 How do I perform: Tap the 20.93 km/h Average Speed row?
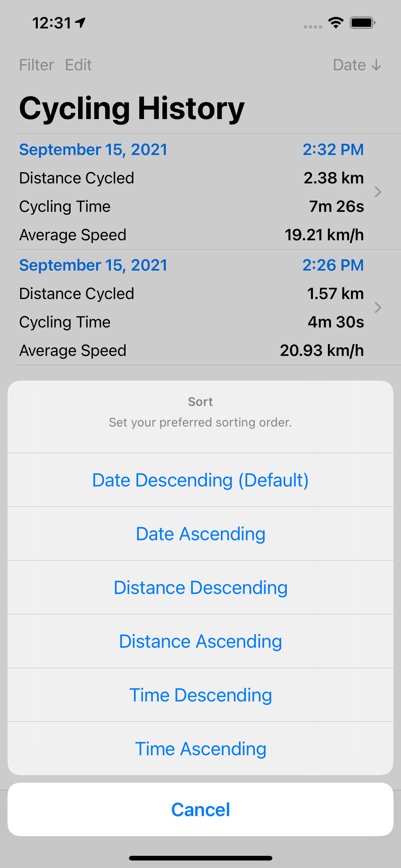click(x=191, y=351)
